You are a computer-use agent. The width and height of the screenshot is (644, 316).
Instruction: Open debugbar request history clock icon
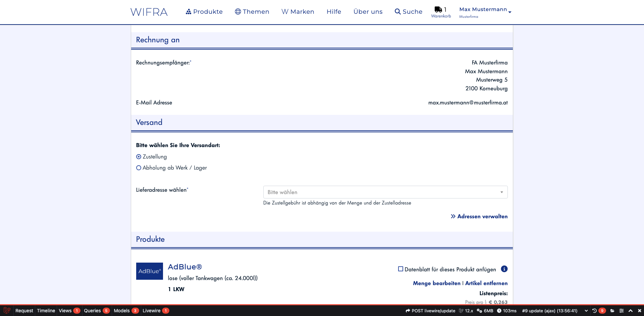pos(594,311)
